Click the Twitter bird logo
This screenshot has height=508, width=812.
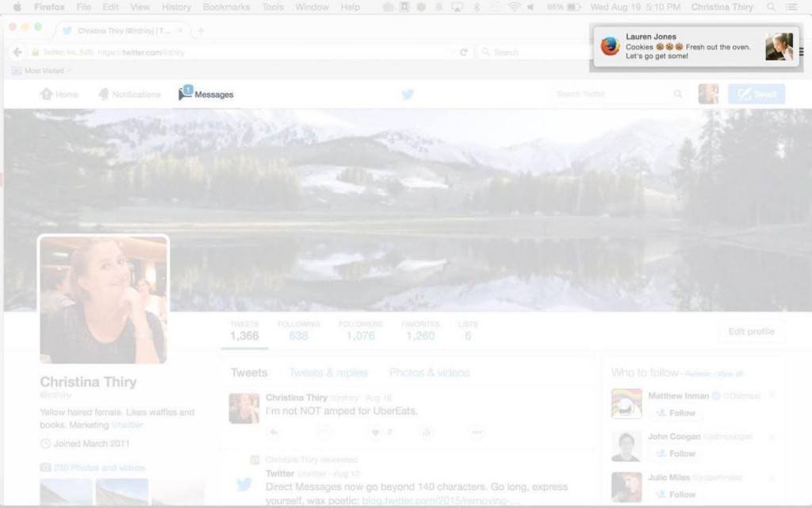point(408,94)
